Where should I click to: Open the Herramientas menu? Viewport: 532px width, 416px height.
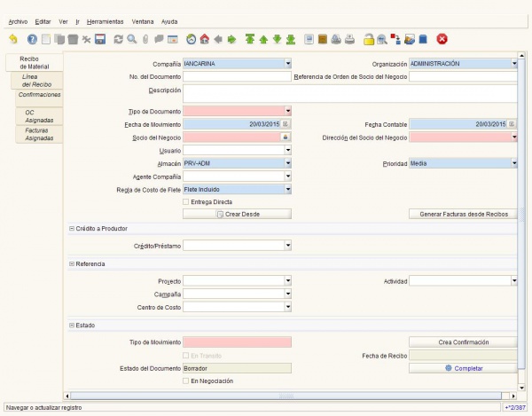(x=105, y=21)
